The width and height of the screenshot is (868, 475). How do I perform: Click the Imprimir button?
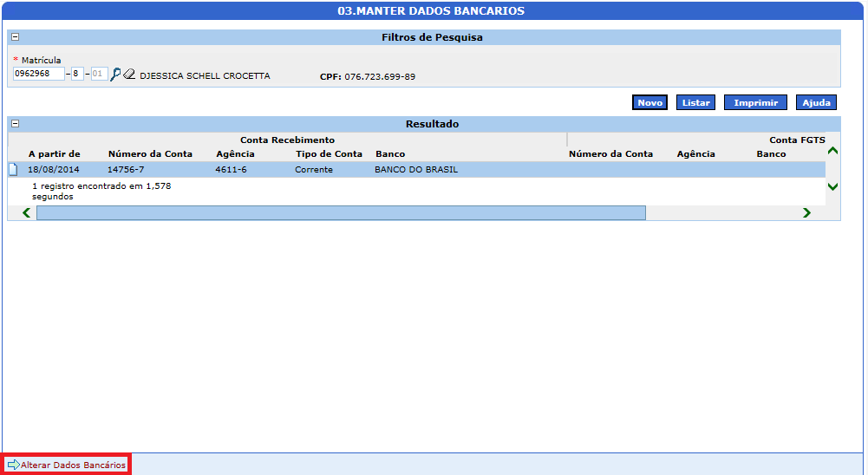pyautogui.click(x=755, y=102)
